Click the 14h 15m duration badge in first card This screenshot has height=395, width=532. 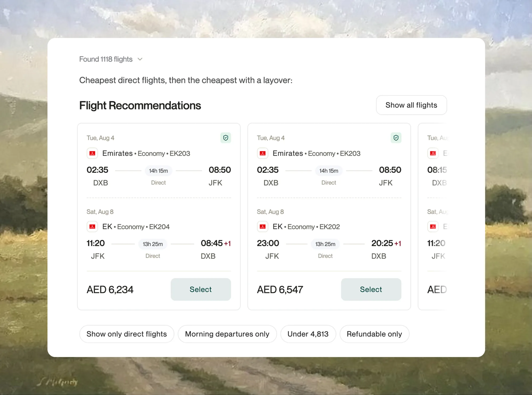click(x=158, y=171)
